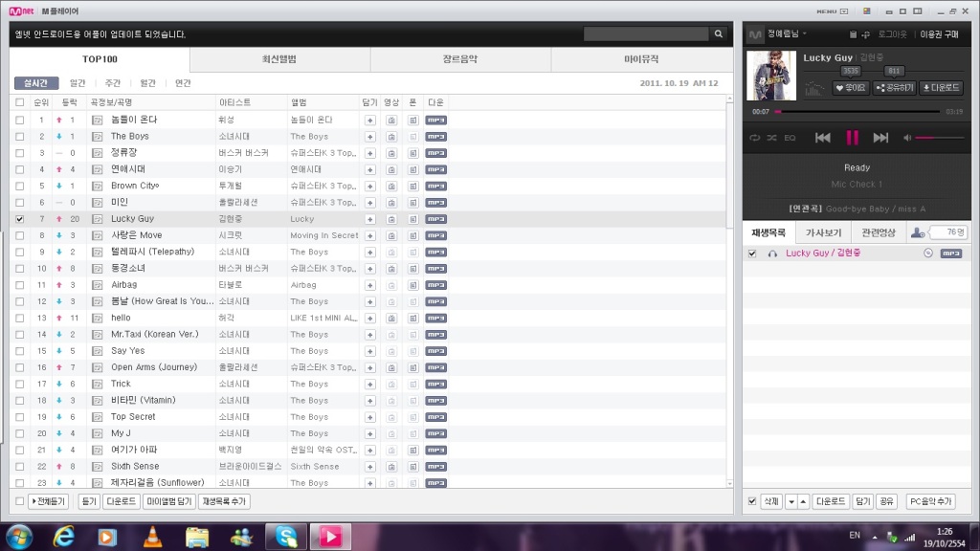Image resolution: width=980 pixels, height=551 pixels.
Task: Check the box for 'Mr.Taxi (Korean Ver.)'
Action: [x=20, y=334]
